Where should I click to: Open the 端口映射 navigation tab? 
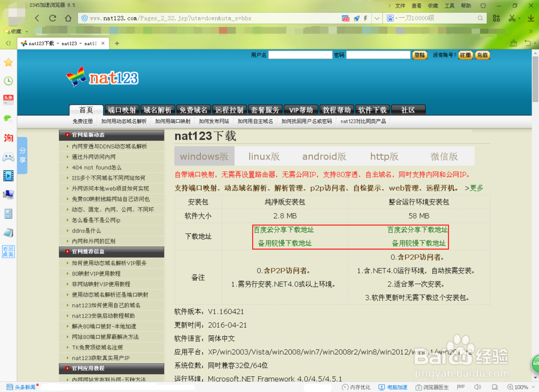(x=122, y=110)
